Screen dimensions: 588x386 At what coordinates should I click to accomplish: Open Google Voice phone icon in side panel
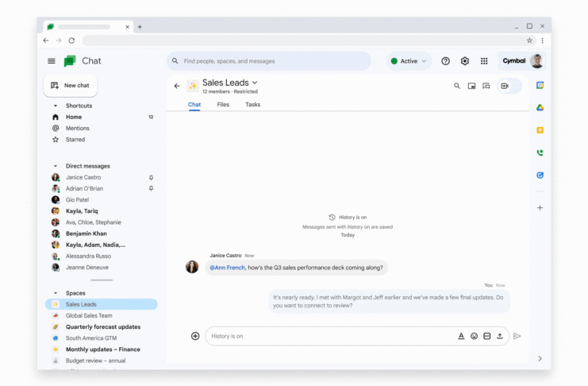click(540, 152)
